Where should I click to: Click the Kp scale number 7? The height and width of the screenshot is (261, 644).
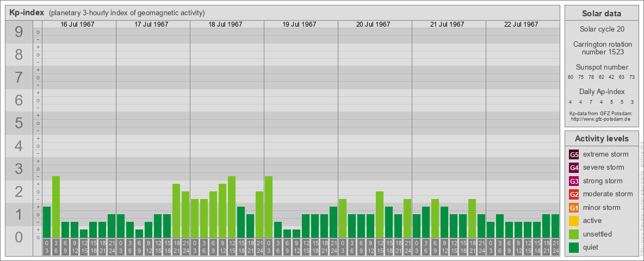coord(19,78)
